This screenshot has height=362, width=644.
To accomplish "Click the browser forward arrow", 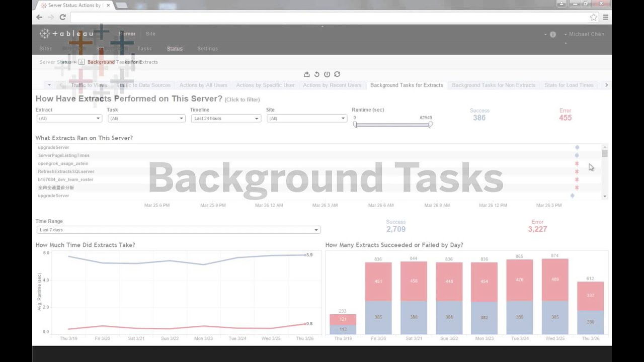I will [51, 17].
